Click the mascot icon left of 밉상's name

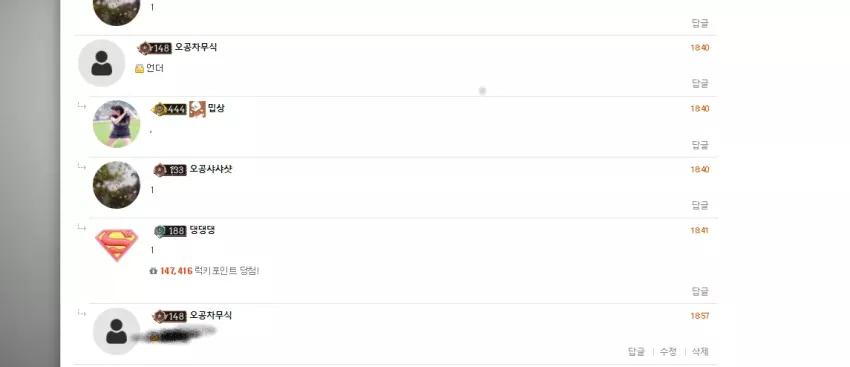click(197, 109)
